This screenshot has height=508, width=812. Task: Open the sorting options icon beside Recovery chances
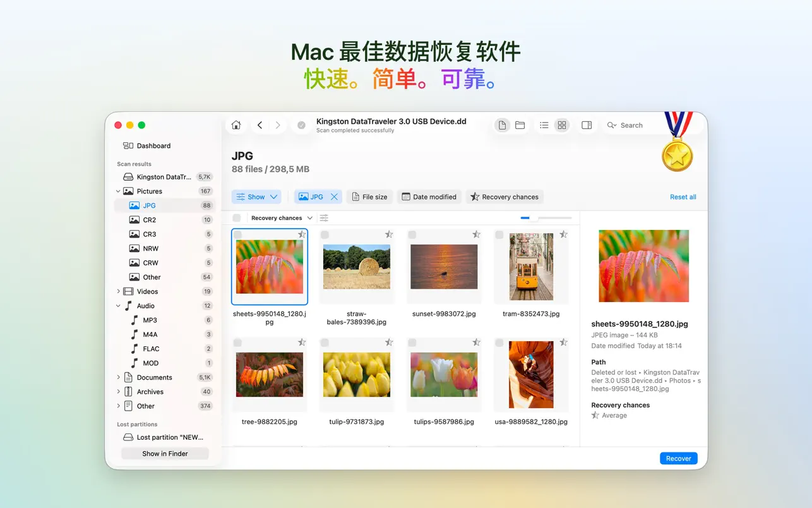(324, 217)
